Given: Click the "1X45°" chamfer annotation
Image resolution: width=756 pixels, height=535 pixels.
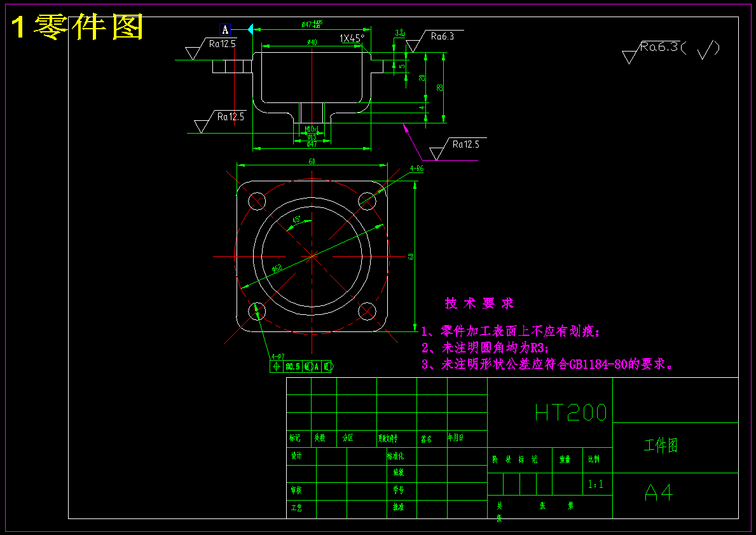Looking at the screenshot, I should pyautogui.click(x=352, y=38).
